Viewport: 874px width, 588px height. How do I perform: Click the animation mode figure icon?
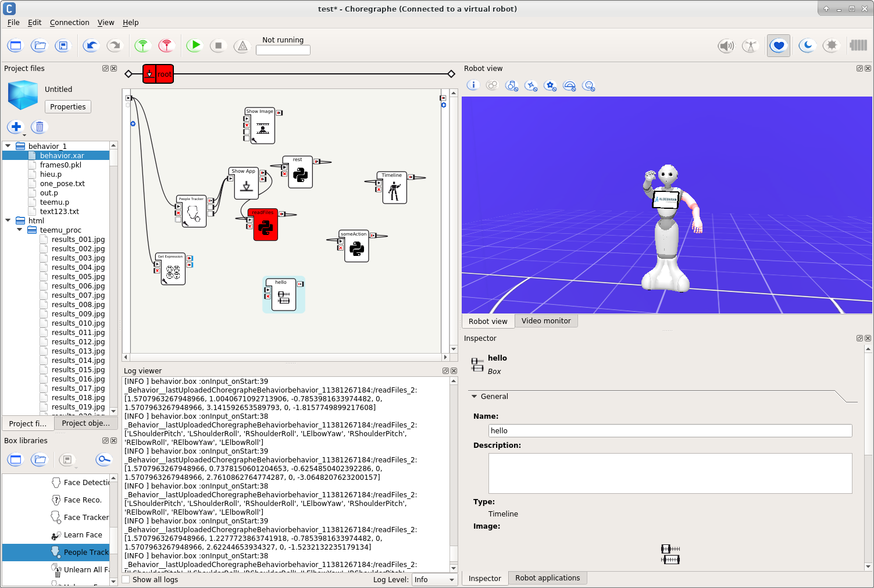(x=750, y=45)
